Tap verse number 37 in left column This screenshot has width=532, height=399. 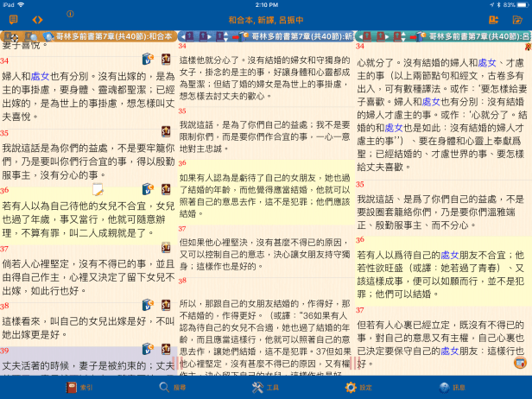pos(5,250)
